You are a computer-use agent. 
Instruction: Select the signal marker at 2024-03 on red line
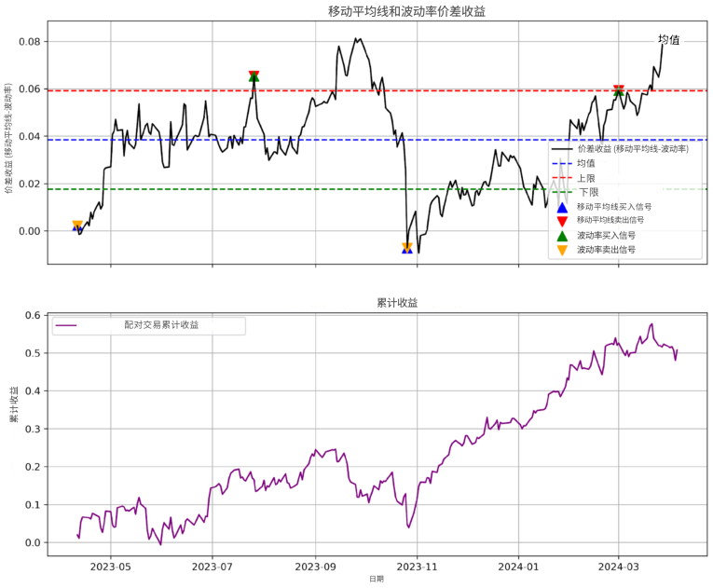click(619, 90)
